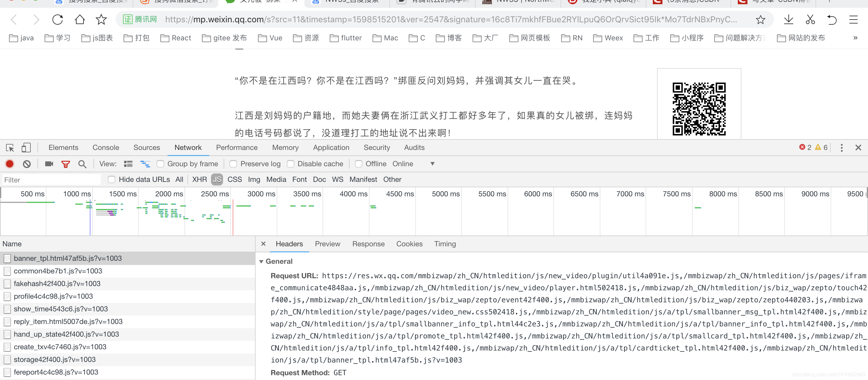The height and width of the screenshot is (380, 868).
Task: Switch to the Preview tab
Action: [x=327, y=244]
